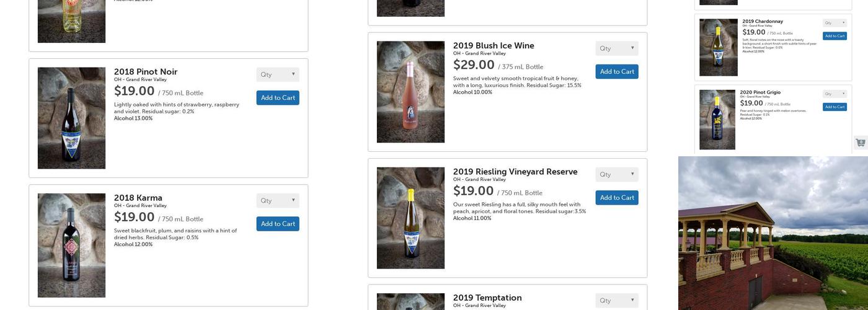The width and height of the screenshot is (868, 310).
Task: Add 2018 Pinot Noir to cart
Action: [278, 98]
